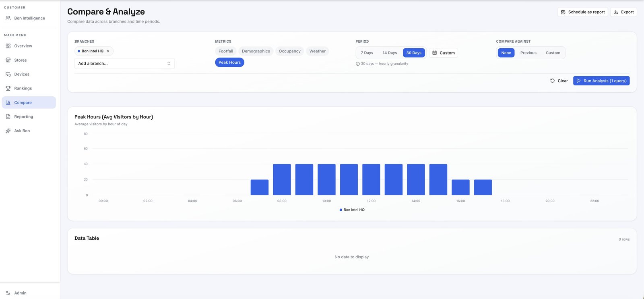This screenshot has height=299, width=644.
Task: Toggle the Weather metric
Action: [x=318, y=51]
